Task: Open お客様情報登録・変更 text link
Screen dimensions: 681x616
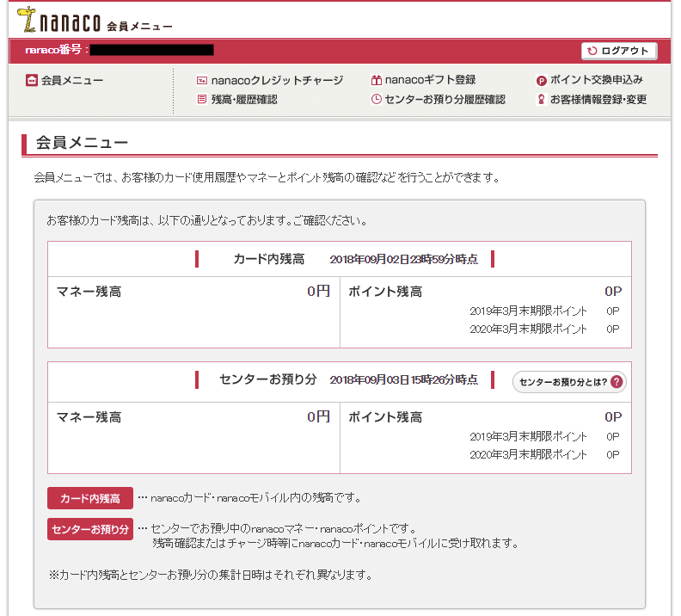Action: click(598, 100)
